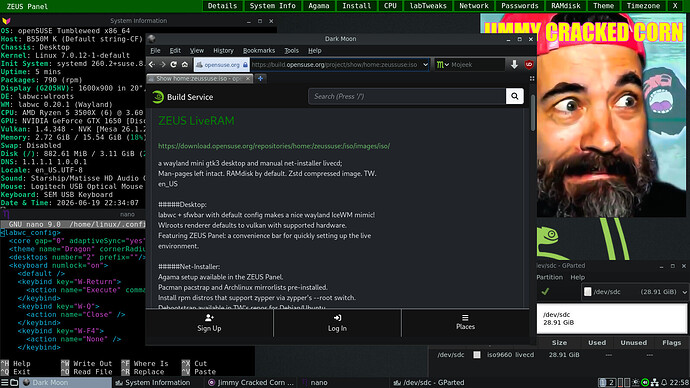Click Theme in ZEUS Panel
This screenshot has width=690, height=388.
(603, 6)
